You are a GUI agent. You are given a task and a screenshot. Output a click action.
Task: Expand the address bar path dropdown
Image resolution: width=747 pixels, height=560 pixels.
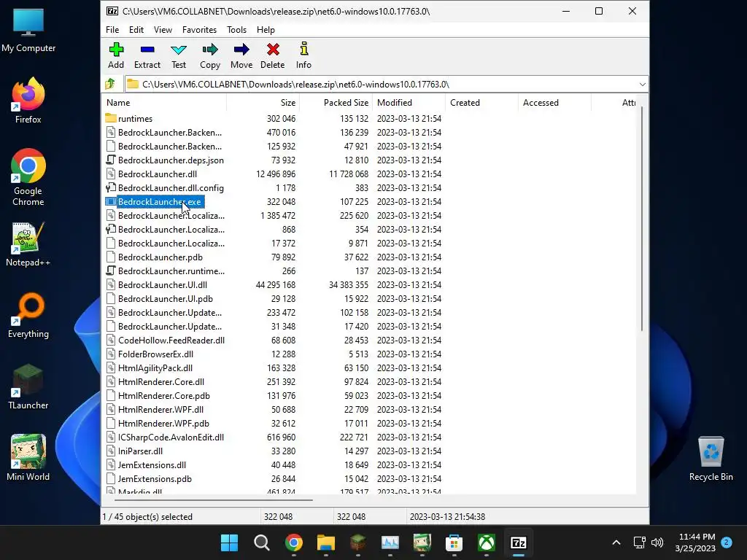(x=642, y=85)
